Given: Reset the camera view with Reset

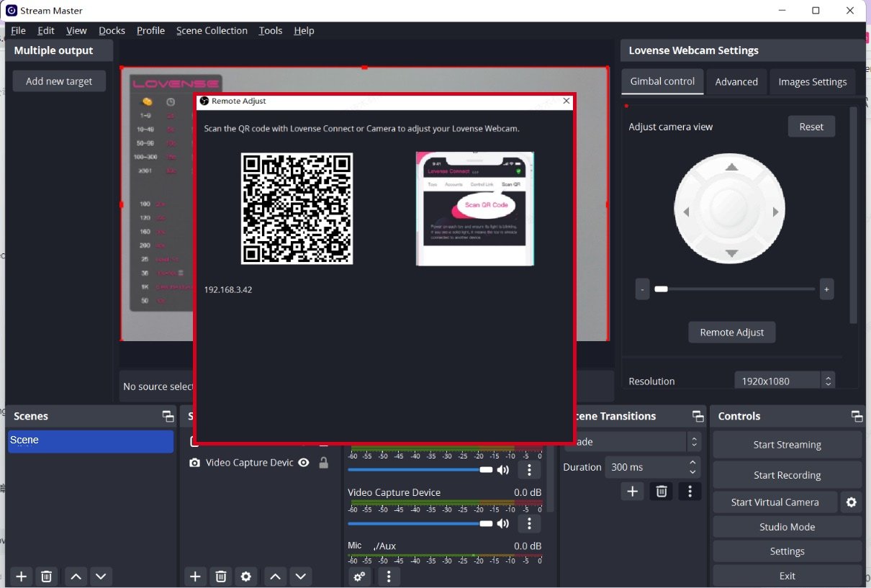Looking at the screenshot, I should pyautogui.click(x=811, y=126).
